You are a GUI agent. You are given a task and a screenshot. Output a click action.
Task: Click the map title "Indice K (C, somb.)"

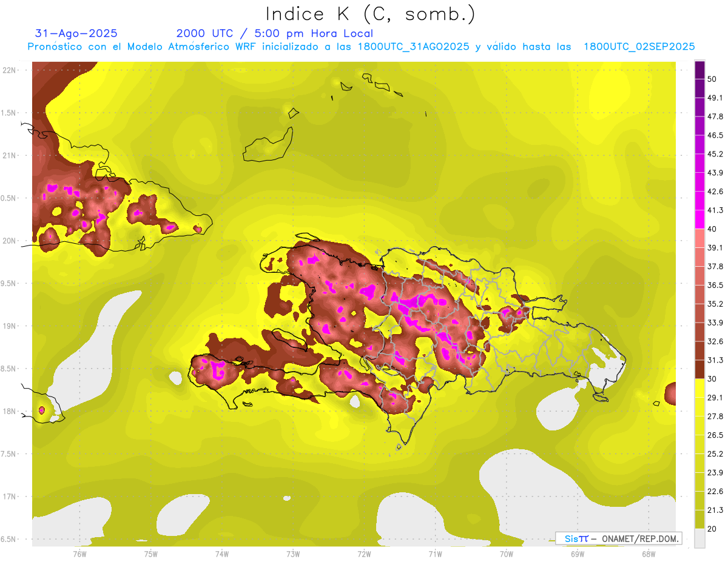pyautogui.click(x=370, y=14)
